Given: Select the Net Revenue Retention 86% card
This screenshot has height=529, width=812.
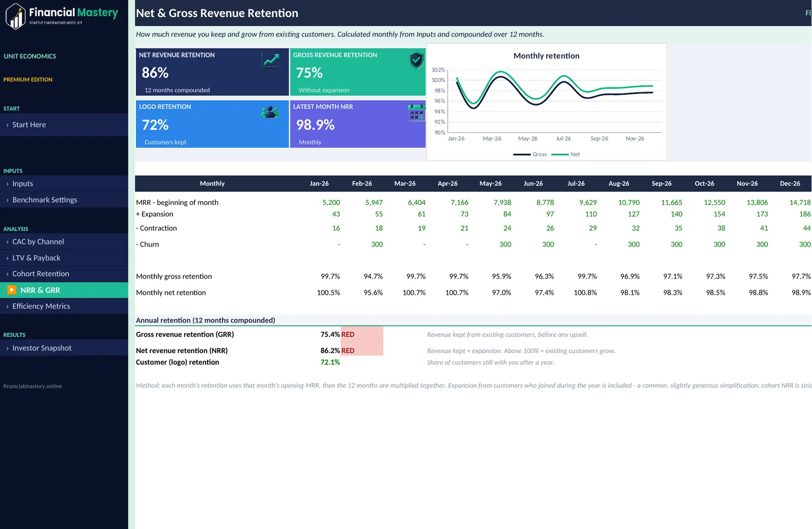Looking at the screenshot, I should coord(212,72).
